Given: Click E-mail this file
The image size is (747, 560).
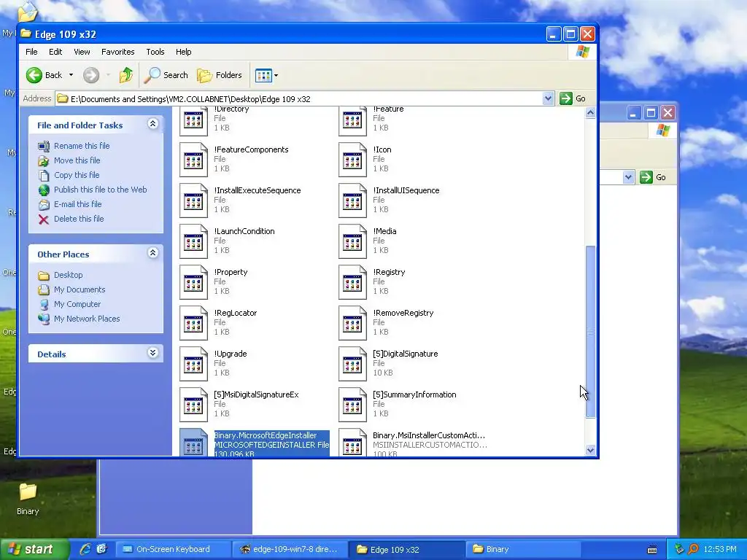Looking at the screenshot, I should [x=77, y=204].
